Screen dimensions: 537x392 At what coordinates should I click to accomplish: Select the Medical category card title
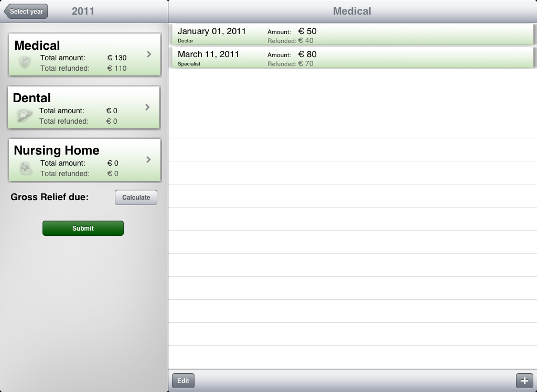click(x=37, y=46)
